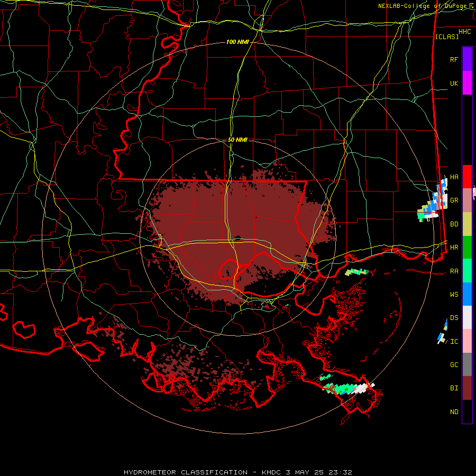Screen dimensions: 476x476
Task: Click the BI brown legend swatch
Action: coord(467,388)
